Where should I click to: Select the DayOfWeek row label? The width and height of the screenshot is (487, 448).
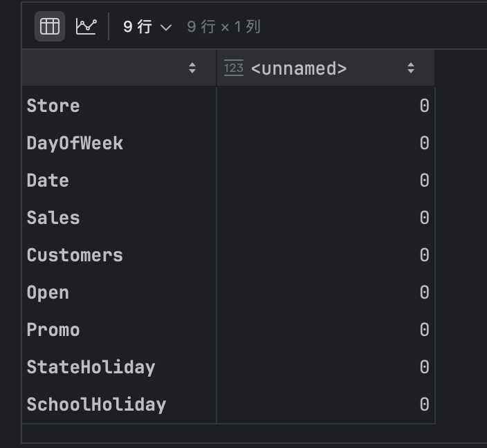coord(75,143)
